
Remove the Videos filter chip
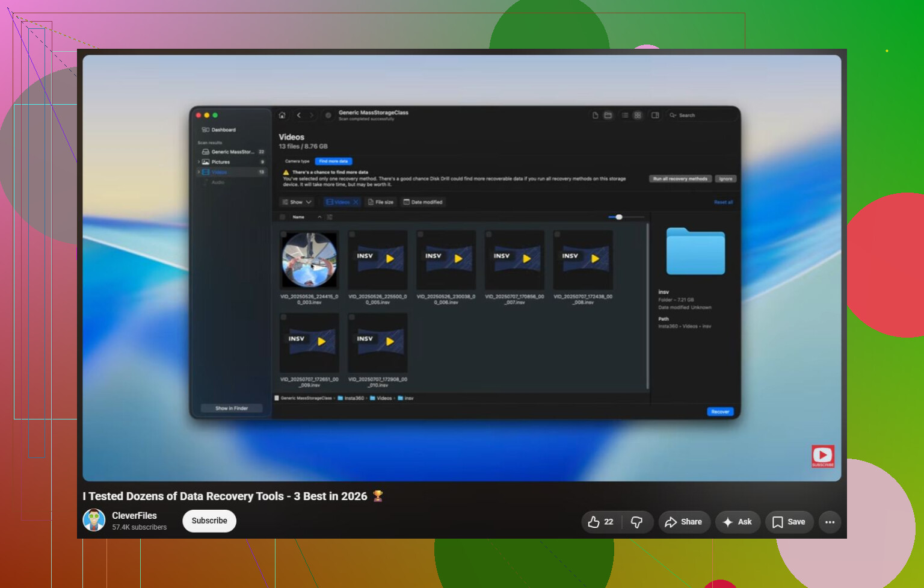point(356,202)
